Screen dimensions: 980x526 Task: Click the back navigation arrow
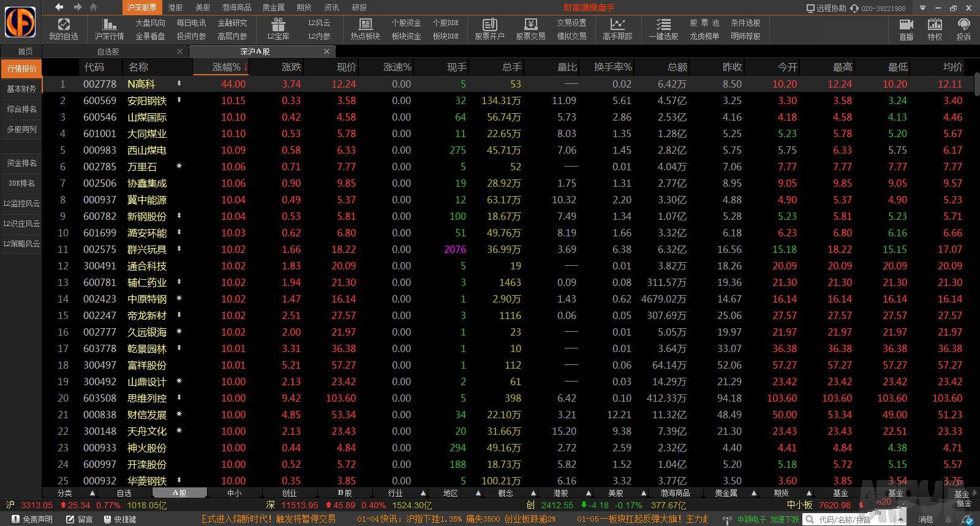click(59, 7)
